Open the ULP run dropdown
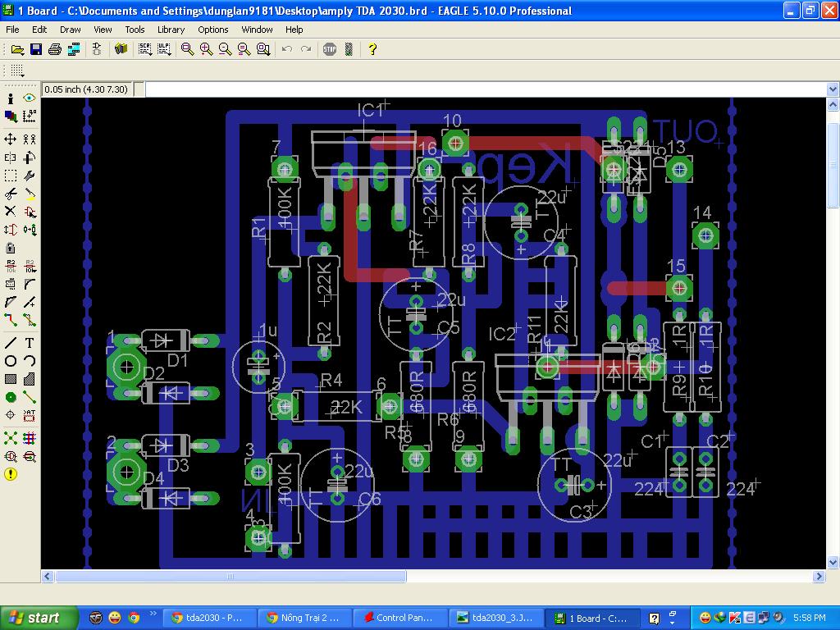The height and width of the screenshot is (630, 840). pyautogui.click(x=164, y=49)
